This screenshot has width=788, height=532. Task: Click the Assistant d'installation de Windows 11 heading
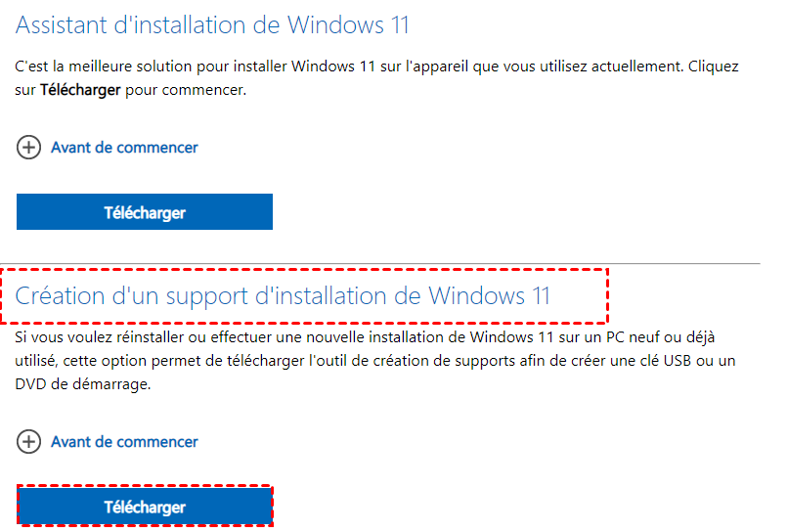pos(212,24)
